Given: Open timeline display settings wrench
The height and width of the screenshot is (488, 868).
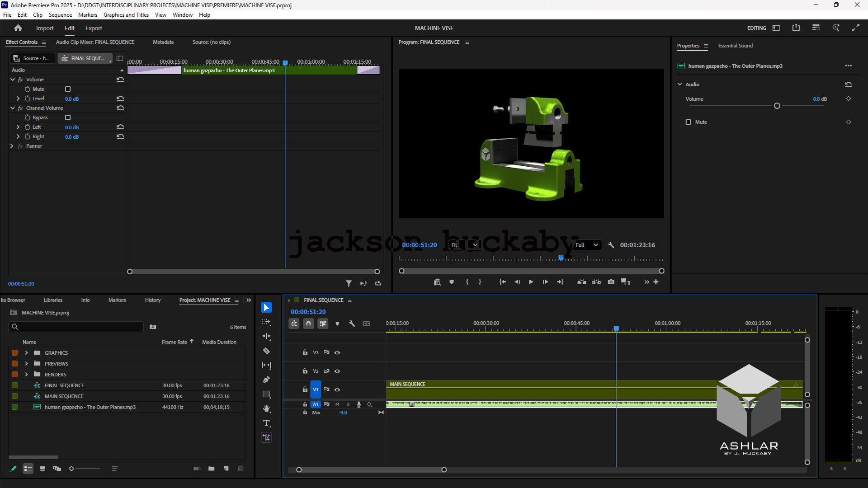Looking at the screenshot, I should pos(352,324).
